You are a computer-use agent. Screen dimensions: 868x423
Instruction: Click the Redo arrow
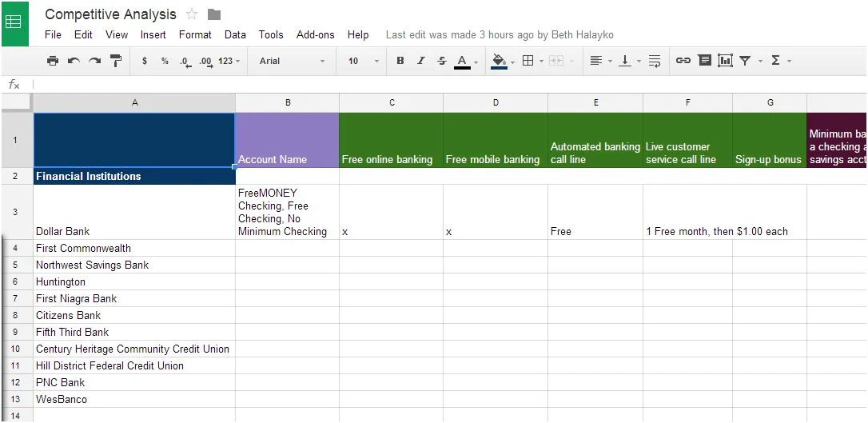[x=94, y=61]
